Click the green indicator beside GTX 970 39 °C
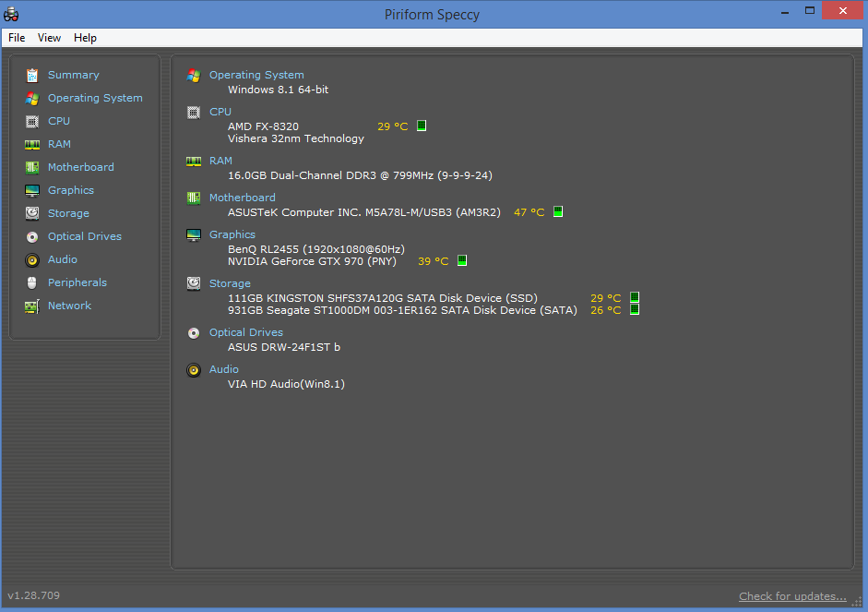Viewport: 868px width, 612px height. [462, 260]
